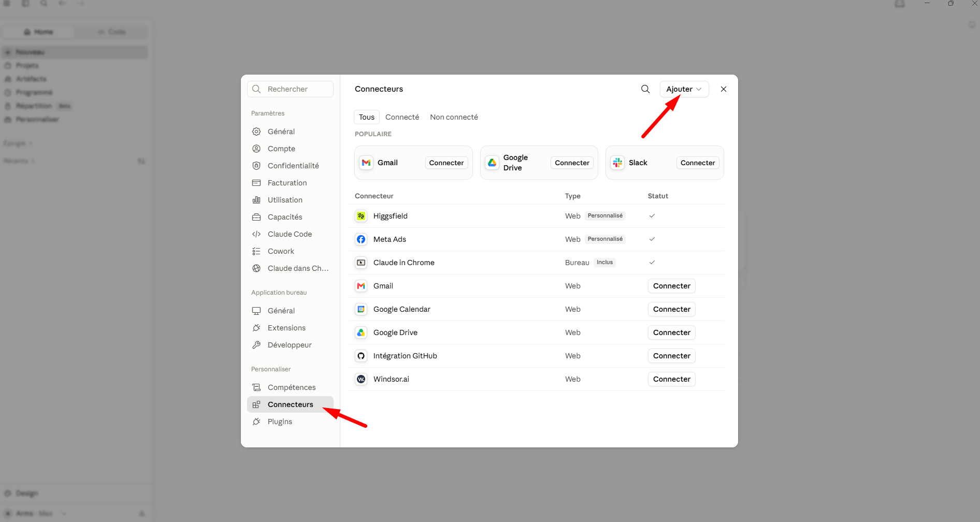This screenshot has width=980, height=522.
Task: Show the Non connecté filter tab
Action: 454,117
